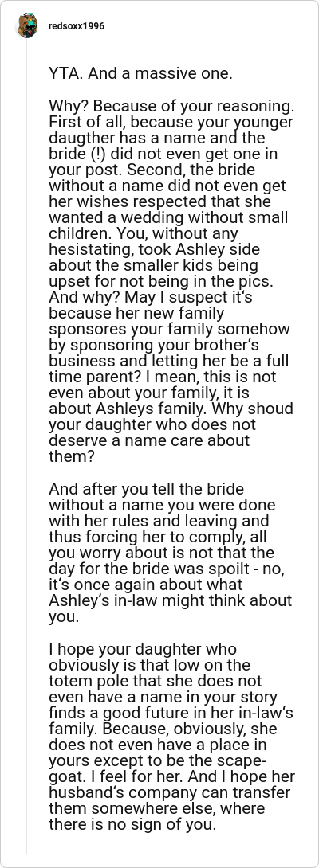Viewport: 319px width, 868px height.
Task: Click the phrase "Ashley‘s in-law might think about"
Action: [171, 600]
